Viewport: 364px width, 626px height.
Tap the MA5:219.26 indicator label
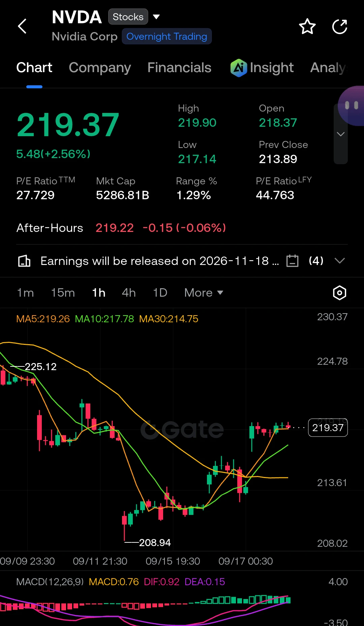tap(43, 319)
